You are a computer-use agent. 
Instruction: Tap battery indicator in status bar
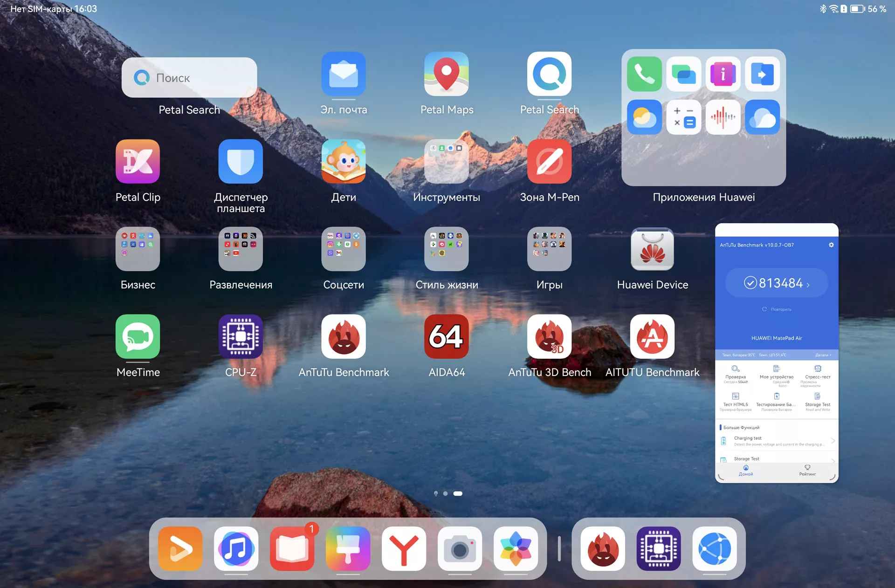click(857, 9)
